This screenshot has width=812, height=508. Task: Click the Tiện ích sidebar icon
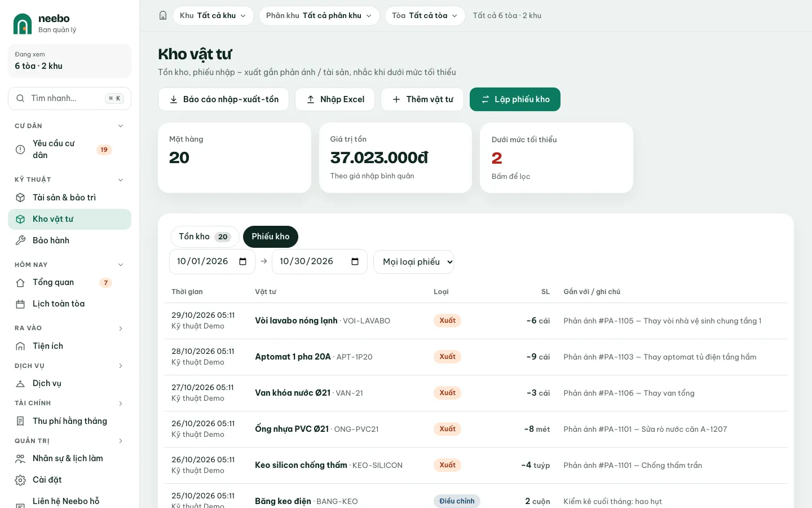(x=20, y=346)
